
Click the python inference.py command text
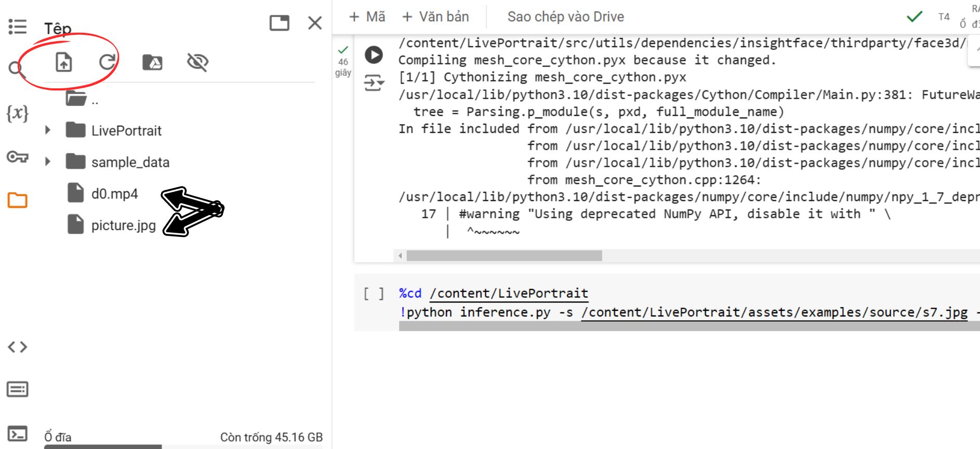pos(478,312)
